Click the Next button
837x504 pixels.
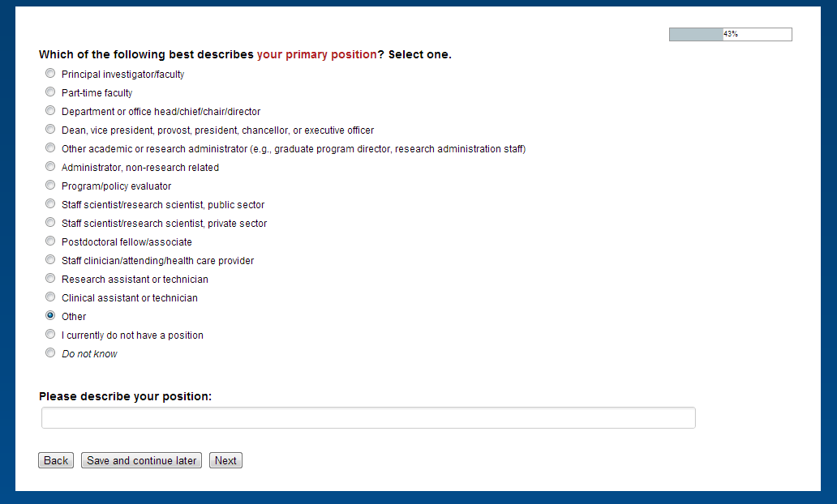coord(225,460)
